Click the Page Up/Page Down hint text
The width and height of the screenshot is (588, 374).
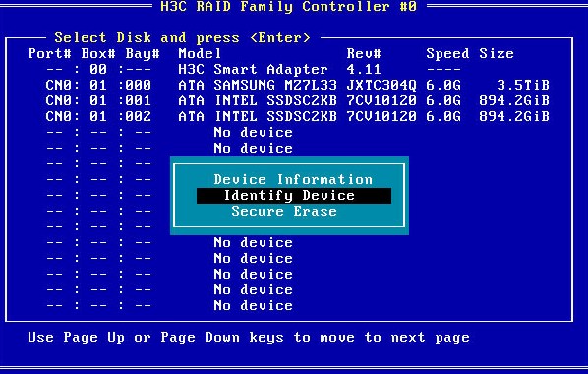coord(249,338)
